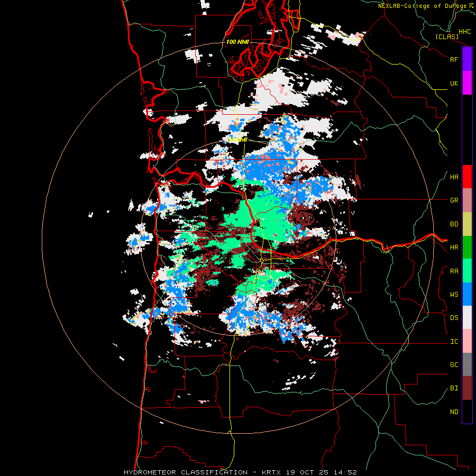This screenshot has height=476, width=476.
Task: Click the '100 NMI' range ring label
Action: pyautogui.click(x=237, y=42)
